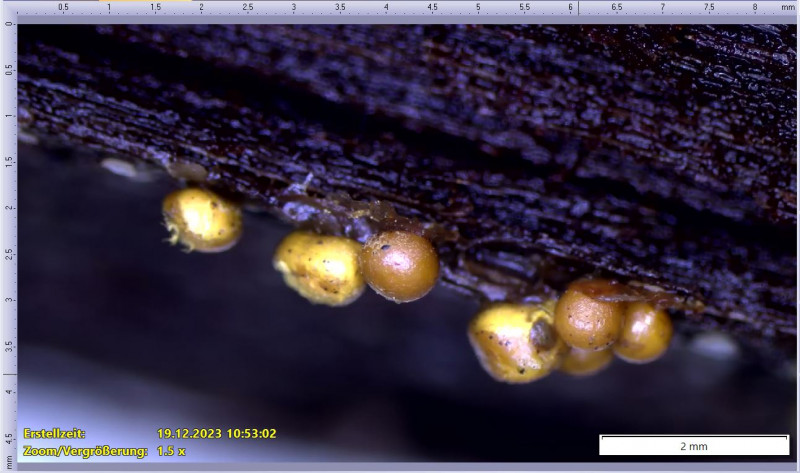Click the mm unit label on left ruler
The width and height of the screenshot is (800, 473).
pyautogui.click(x=9, y=461)
